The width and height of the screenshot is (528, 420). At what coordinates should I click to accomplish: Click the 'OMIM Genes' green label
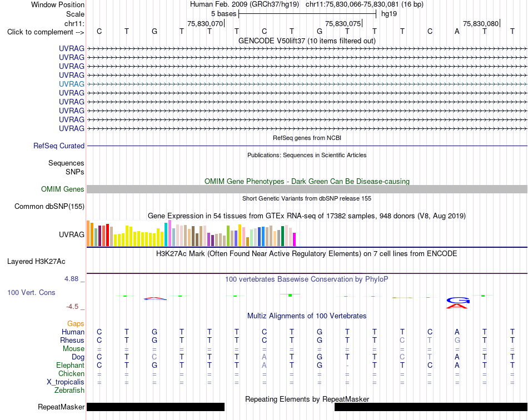click(x=62, y=189)
